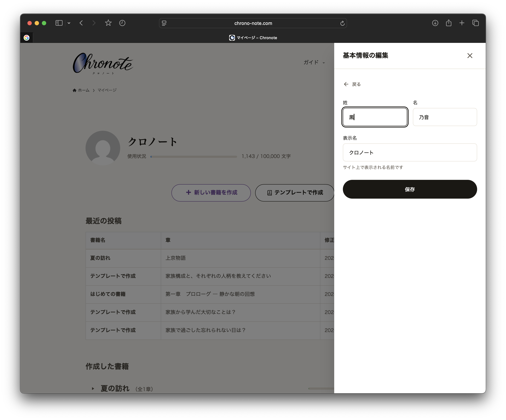506x420 pixels.
Task: Click 第一章 プロローグ — 静かな朝の回想 cell
Action: click(241, 294)
